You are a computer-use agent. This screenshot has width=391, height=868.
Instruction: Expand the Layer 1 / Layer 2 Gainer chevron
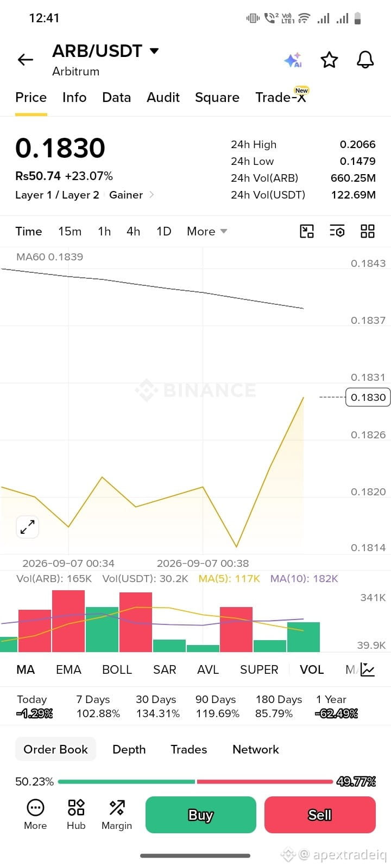pyautogui.click(x=152, y=194)
